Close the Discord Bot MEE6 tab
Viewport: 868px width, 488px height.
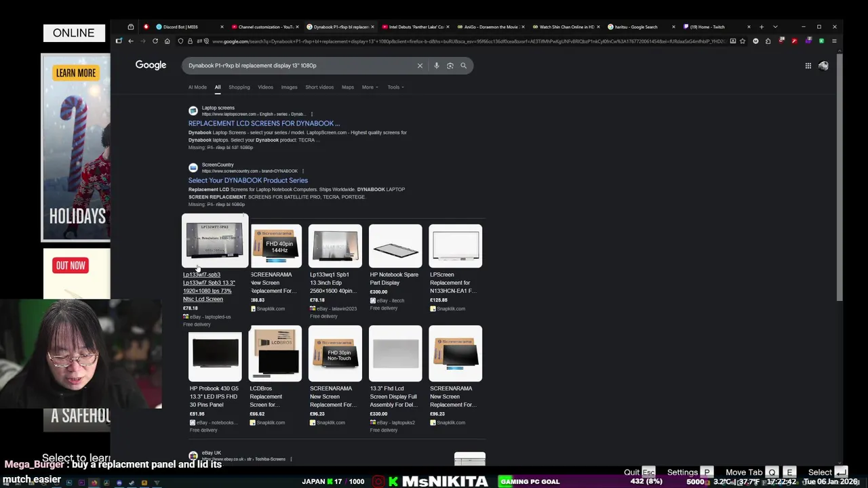pyautogui.click(x=222, y=27)
